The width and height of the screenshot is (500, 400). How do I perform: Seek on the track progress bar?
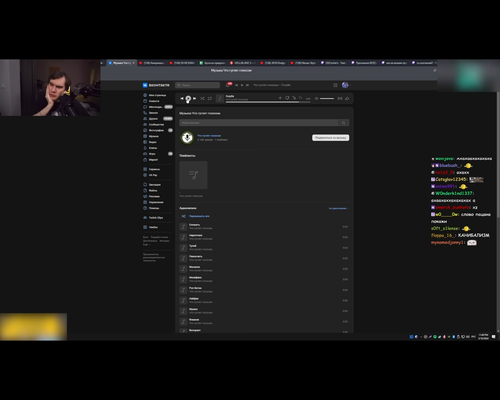268,102
